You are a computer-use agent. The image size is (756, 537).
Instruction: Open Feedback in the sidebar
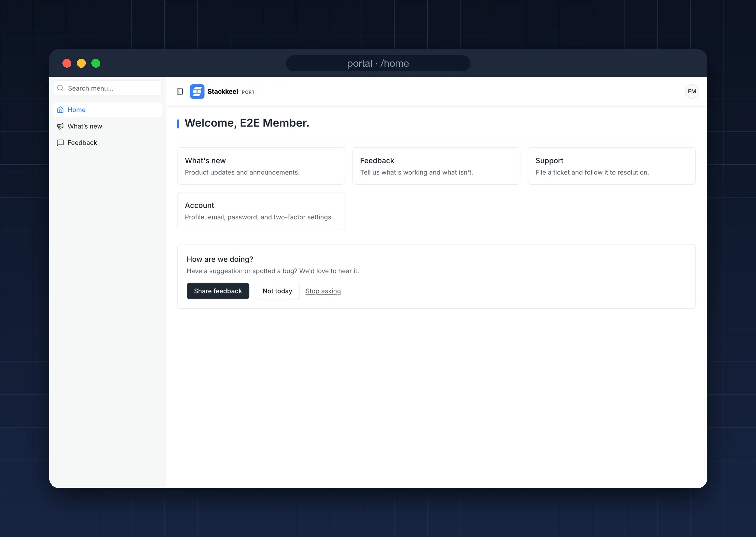click(107, 143)
